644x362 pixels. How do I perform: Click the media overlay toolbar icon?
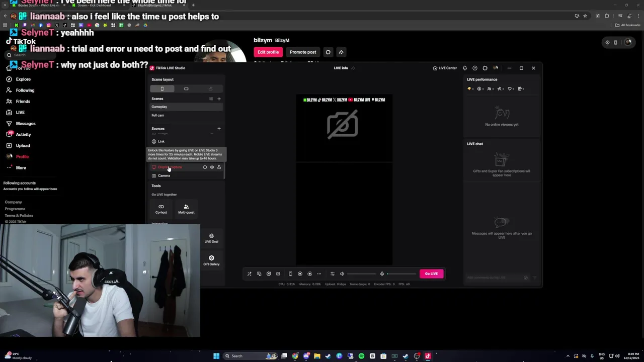[259, 274]
